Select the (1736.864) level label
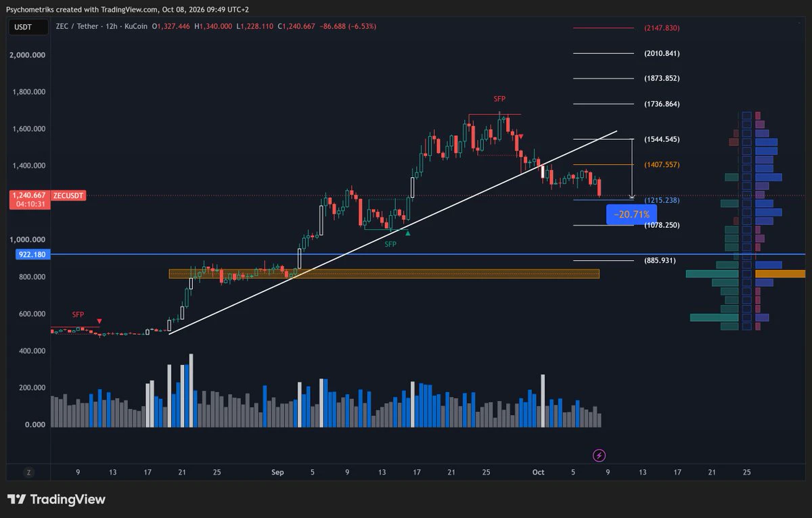Image resolution: width=812 pixels, height=518 pixels. tap(662, 104)
